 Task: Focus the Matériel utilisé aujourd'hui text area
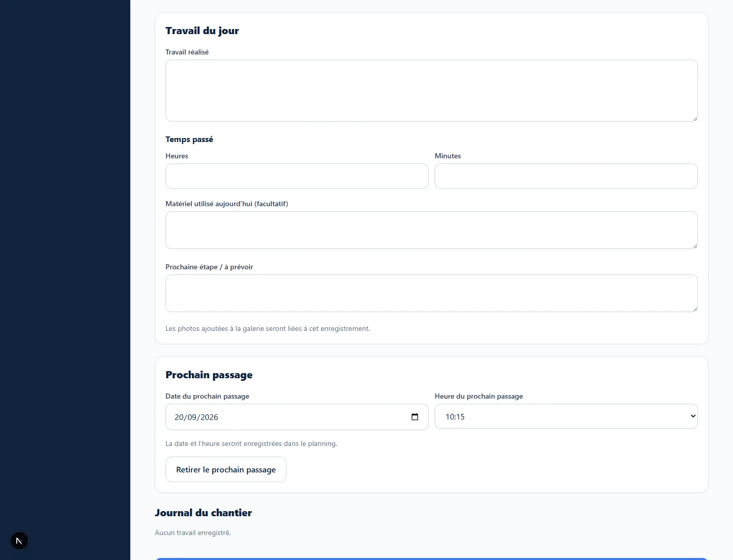(432, 230)
